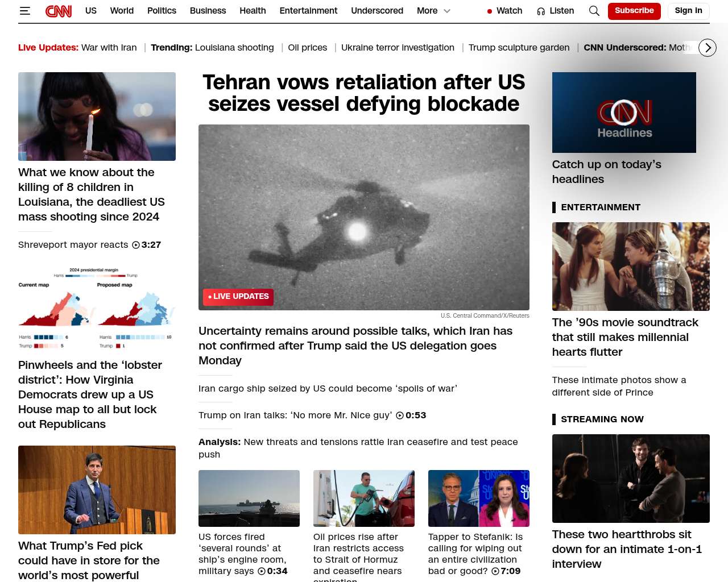Play the 'No more Mr. Nice guy' clip icon
Screen dimensions: 728x582
400,415
